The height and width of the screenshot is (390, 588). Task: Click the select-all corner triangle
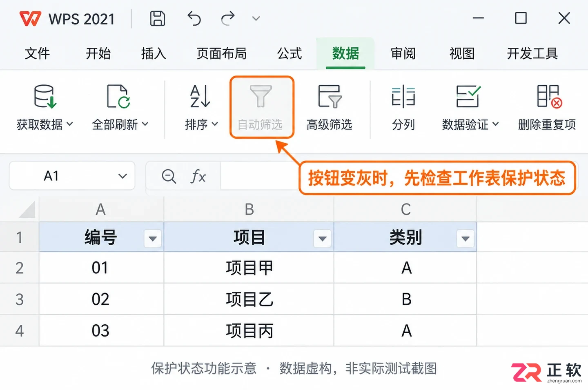pos(27,210)
